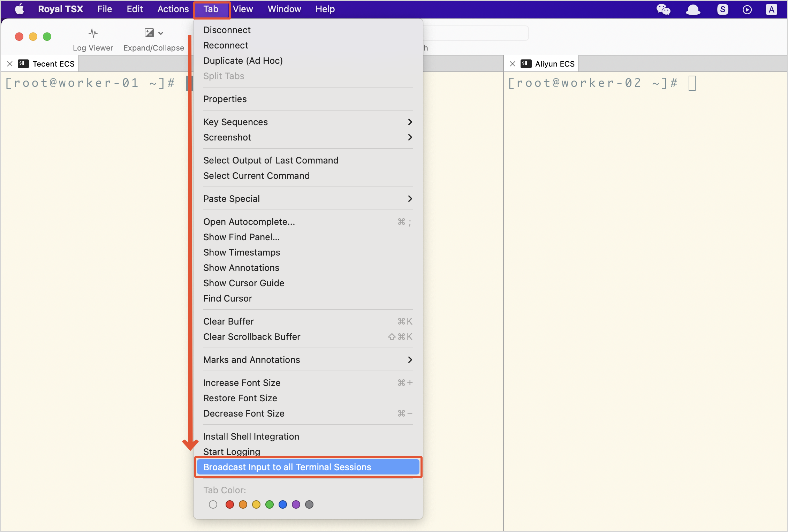Click inside the worker-02 terminal pane
Screen dimensions: 788x532
point(645,279)
